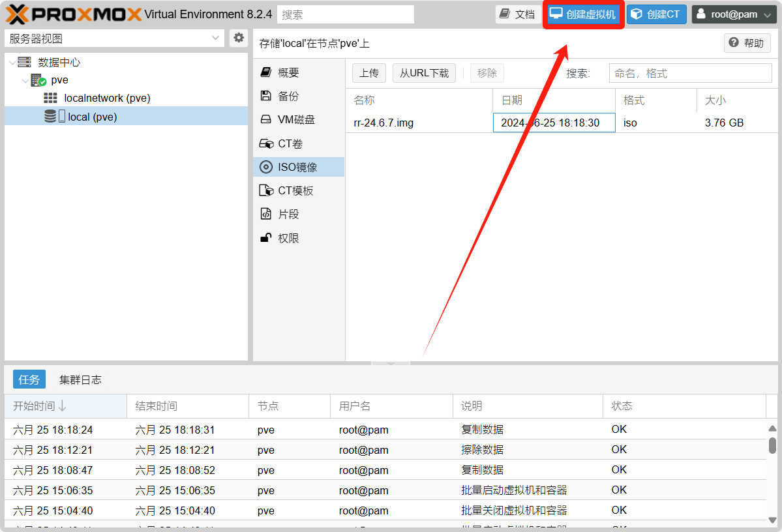Open 文档 documentation book icon button

click(517, 14)
